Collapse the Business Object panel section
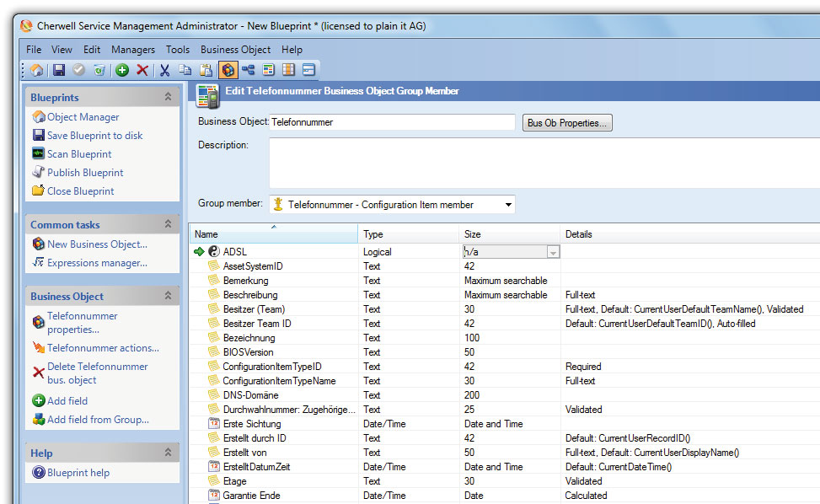Screen dimensions: 820x504 168,296
